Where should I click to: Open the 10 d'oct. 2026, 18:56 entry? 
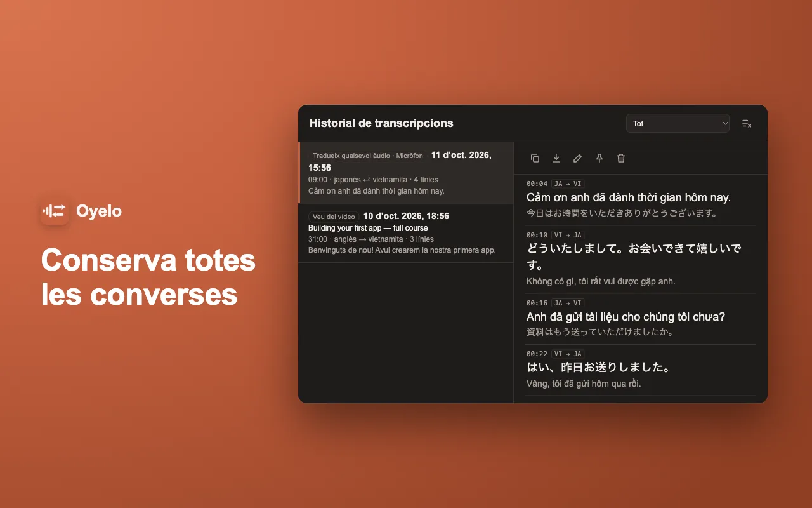pos(406,233)
